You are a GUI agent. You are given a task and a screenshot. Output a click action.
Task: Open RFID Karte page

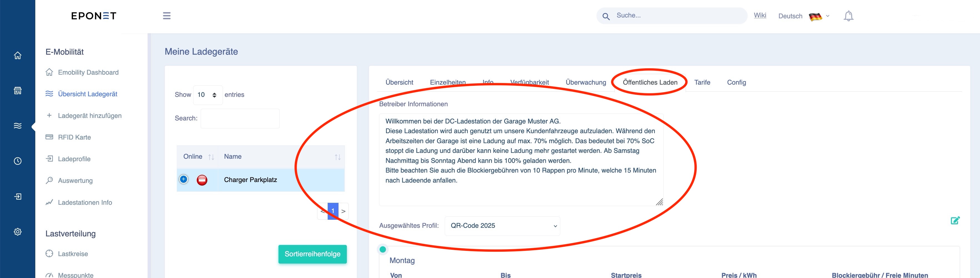pyautogui.click(x=74, y=138)
